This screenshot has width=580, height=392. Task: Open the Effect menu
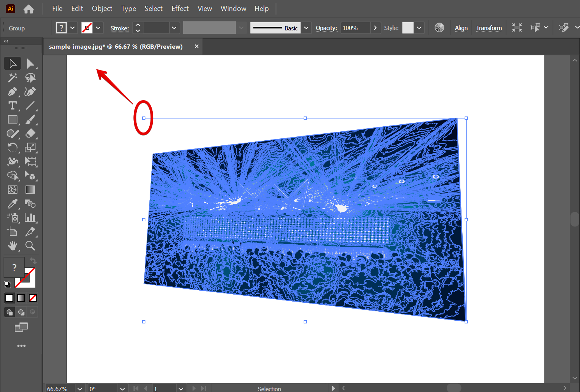[180, 9]
